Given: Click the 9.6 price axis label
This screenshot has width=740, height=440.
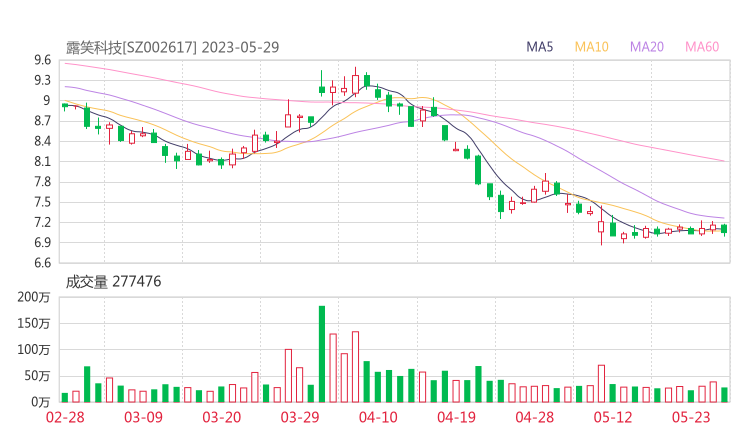Looking at the screenshot, I should coord(42,60).
